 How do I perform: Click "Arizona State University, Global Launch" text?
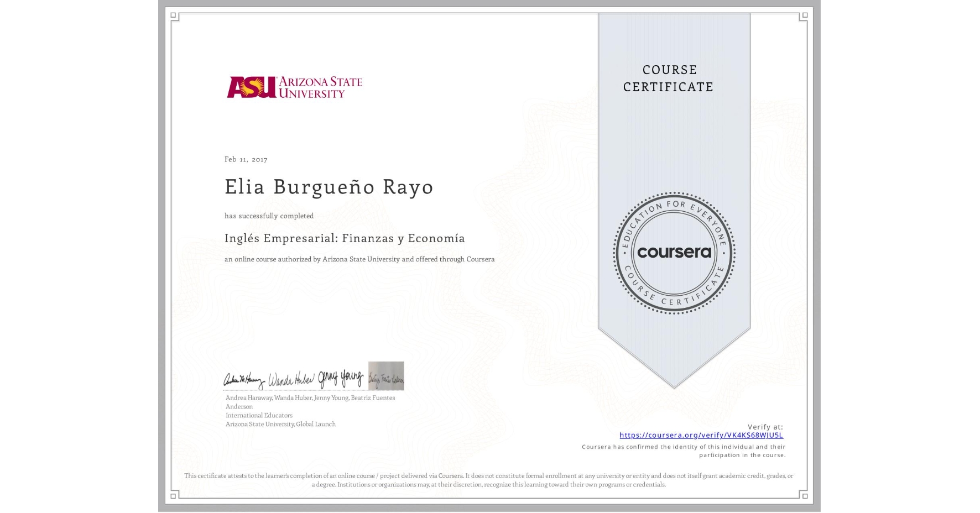click(280, 424)
